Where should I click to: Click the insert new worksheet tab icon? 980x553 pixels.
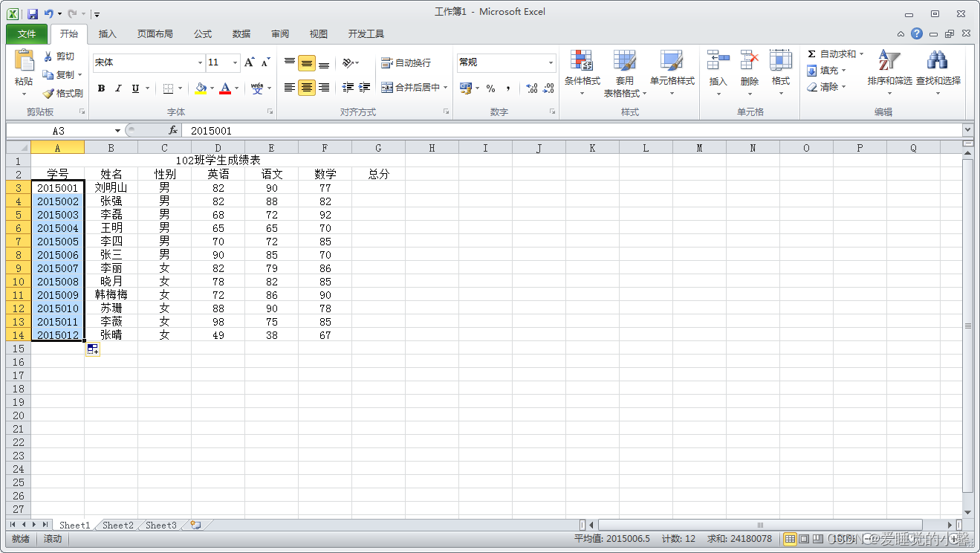point(195,525)
